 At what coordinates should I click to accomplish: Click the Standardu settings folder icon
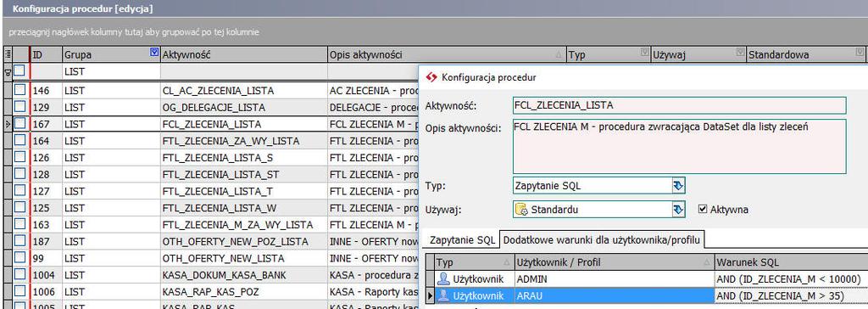click(521, 210)
